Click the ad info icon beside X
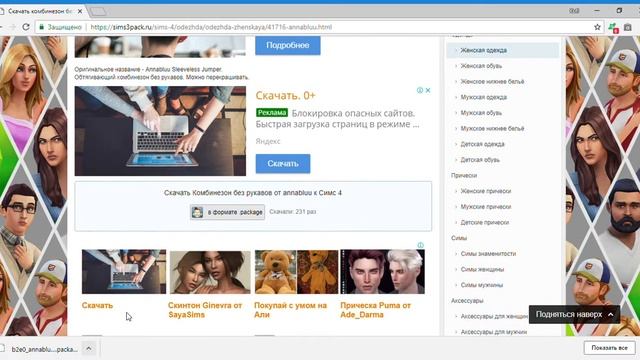The height and width of the screenshot is (360, 640). [420, 90]
